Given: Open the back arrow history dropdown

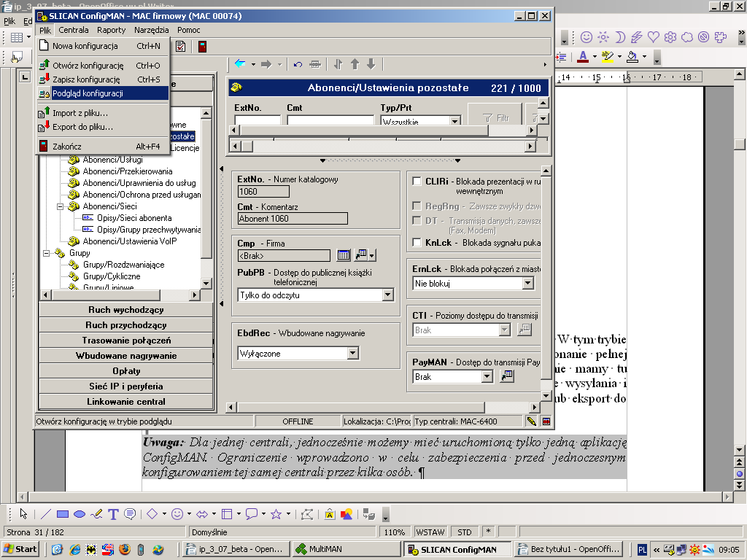Looking at the screenshot, I should [253, 64].
